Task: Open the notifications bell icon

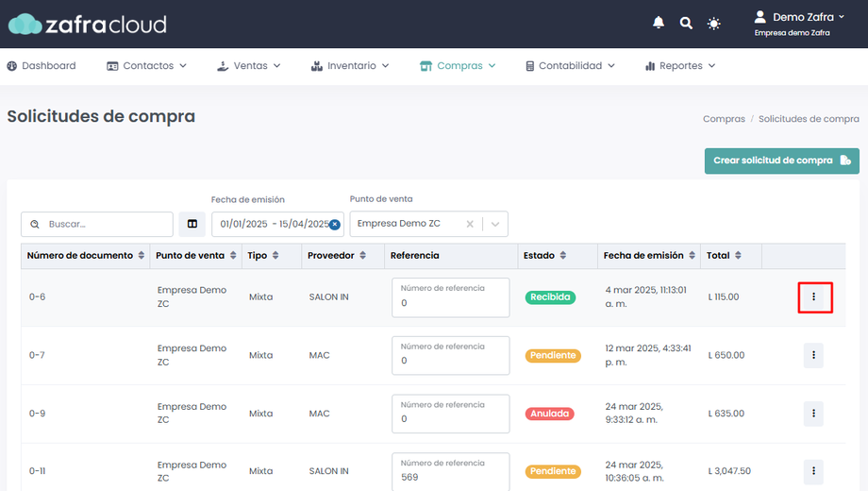Action: (x=659, y=23)
